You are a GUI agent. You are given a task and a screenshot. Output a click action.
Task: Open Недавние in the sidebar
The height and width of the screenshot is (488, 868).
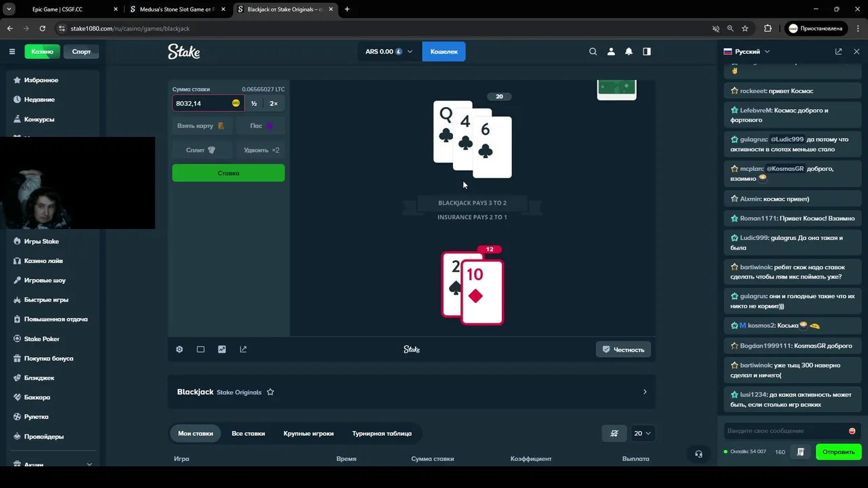tap(39, 100)
